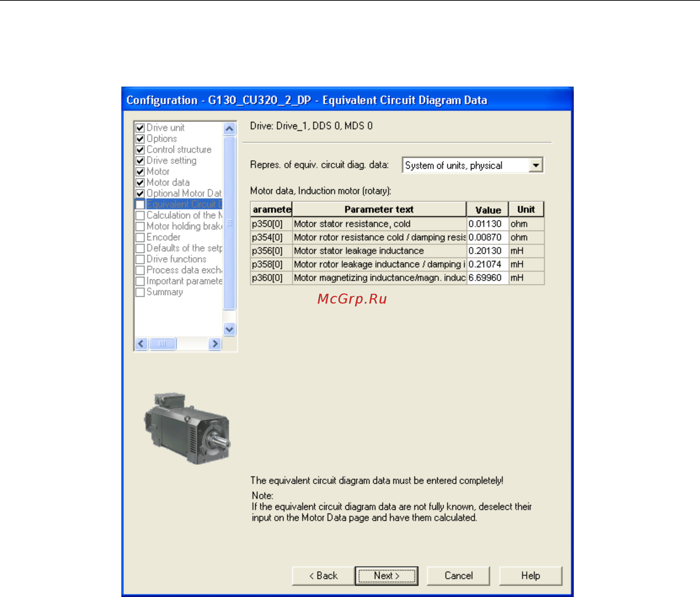This screenshot has height=597, width=700.
Task: Select Drive unit in step list
Action: (x=166, y=128)
